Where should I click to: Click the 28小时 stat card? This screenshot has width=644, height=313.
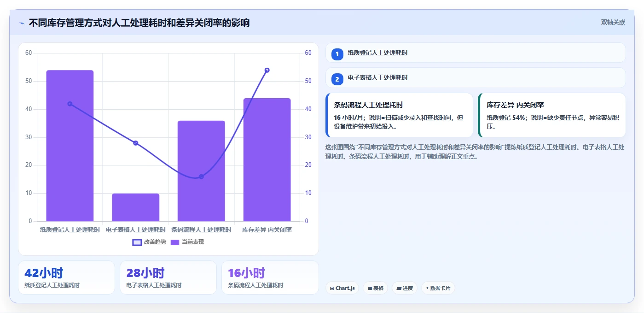[168, 278]
